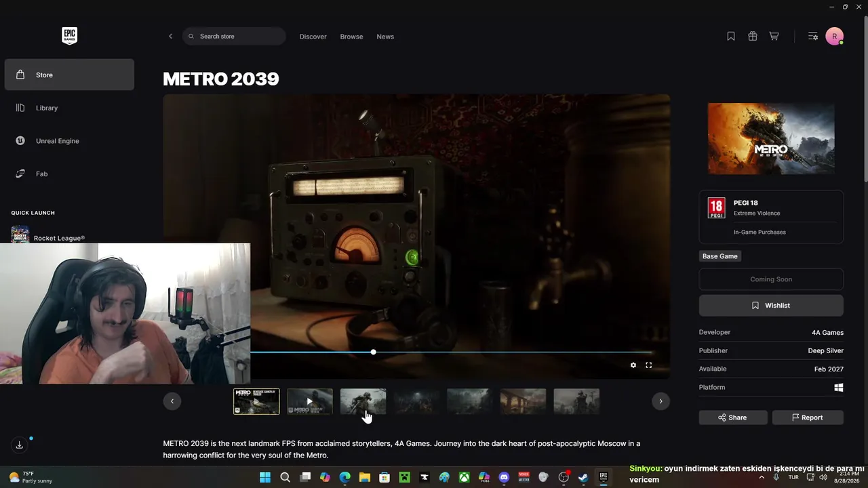The width and height of the screenshot is (868, 488).
Task: Open Steam from the taskbar
Action: (x=583, y=477)
